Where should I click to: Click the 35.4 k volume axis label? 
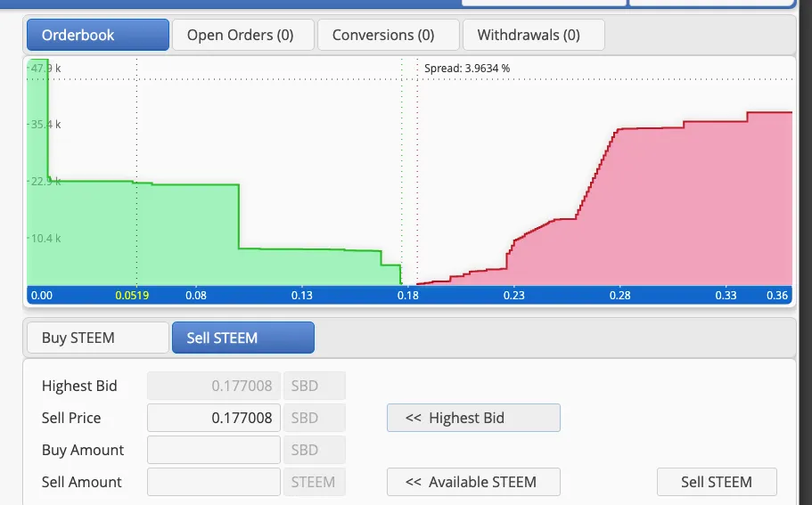45,124
